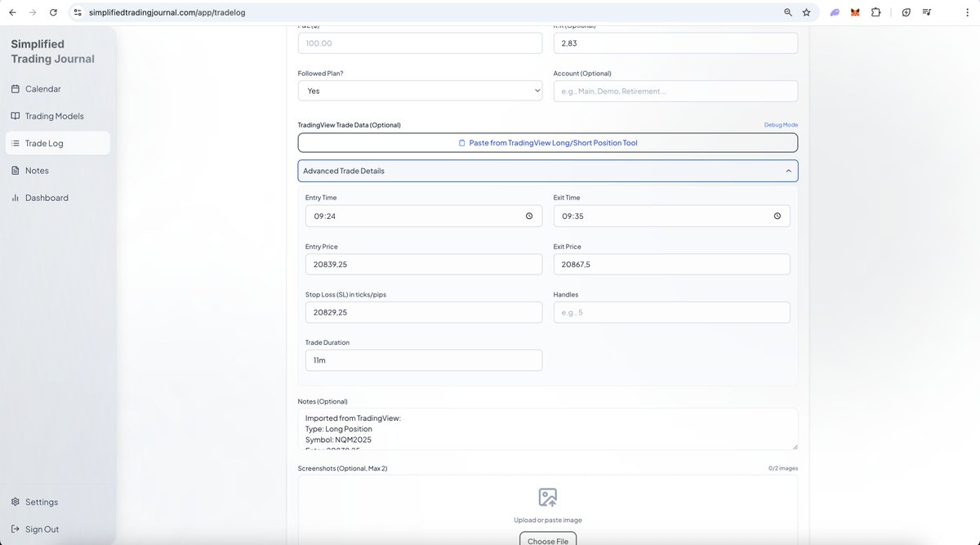This screenshot has height=545, width=980.
Task: Click the Dashboard bar chart icon
Action: click(16, 198)
